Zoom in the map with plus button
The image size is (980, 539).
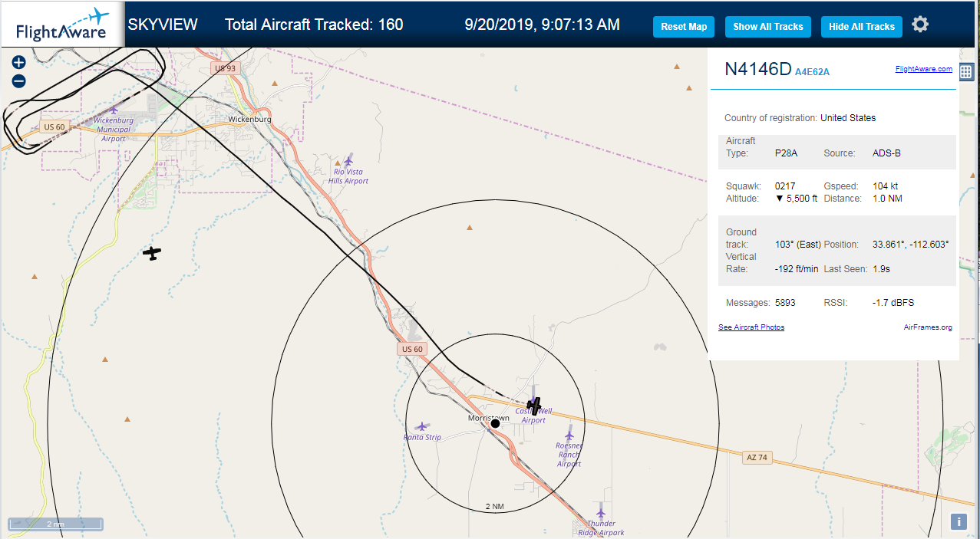point(19,63)
